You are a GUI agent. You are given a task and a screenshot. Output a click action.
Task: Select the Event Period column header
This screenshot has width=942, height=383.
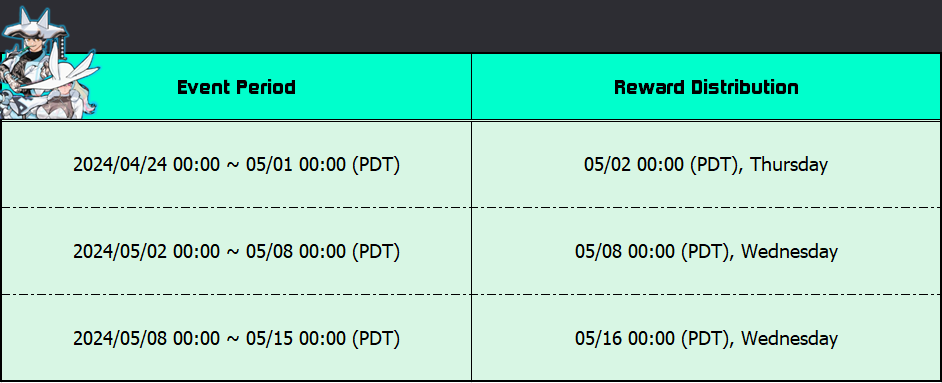tap(236, 87)
